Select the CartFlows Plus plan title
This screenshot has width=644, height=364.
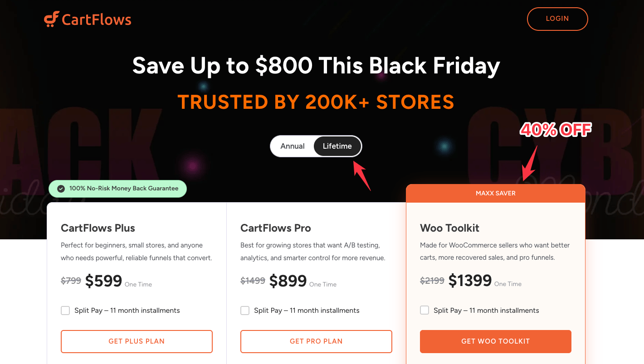(x=98, y=228)
